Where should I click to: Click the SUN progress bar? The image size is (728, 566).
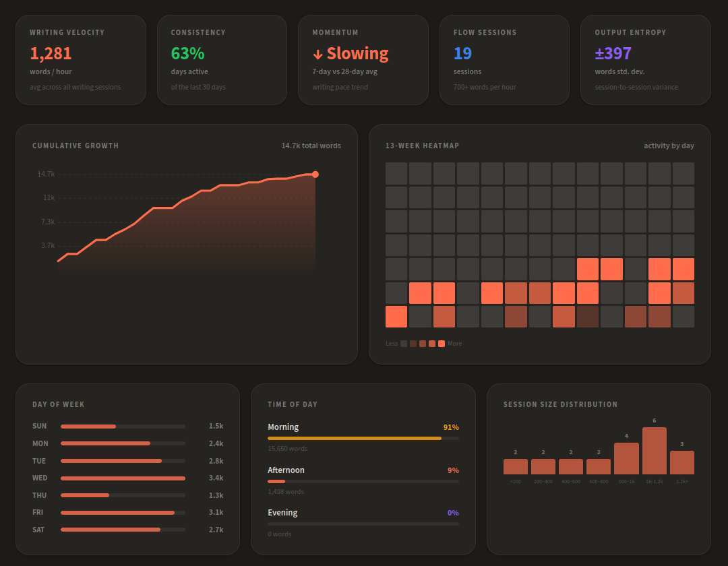tap(123, 427)
